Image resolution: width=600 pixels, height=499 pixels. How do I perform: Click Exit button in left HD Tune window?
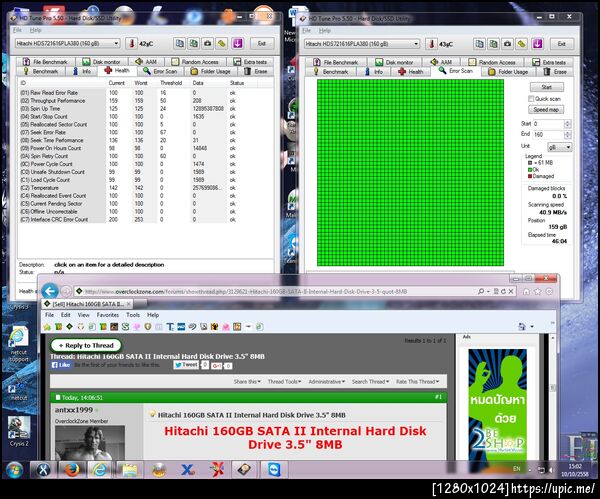[262, 43]
